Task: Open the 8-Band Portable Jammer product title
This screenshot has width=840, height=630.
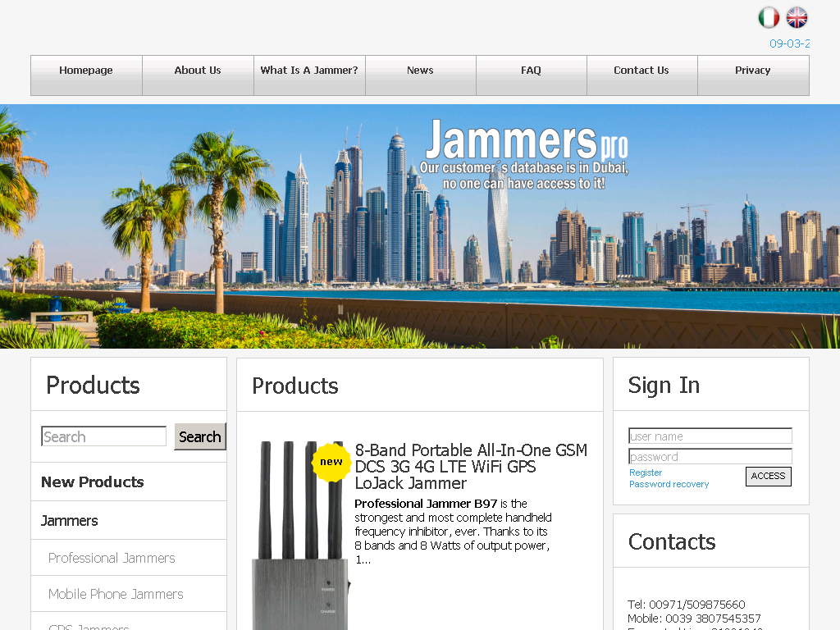Action: coord(471,467)
